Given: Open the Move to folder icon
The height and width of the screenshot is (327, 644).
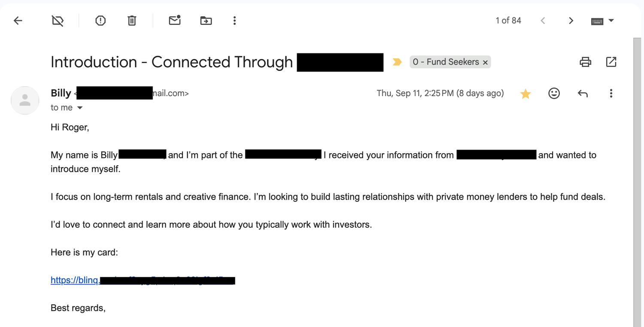Looking at the screenshot, I should 206,21.
